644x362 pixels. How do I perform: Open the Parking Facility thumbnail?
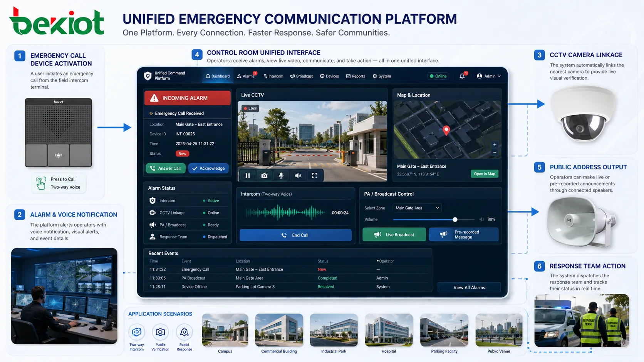click(x=444, y=330)
